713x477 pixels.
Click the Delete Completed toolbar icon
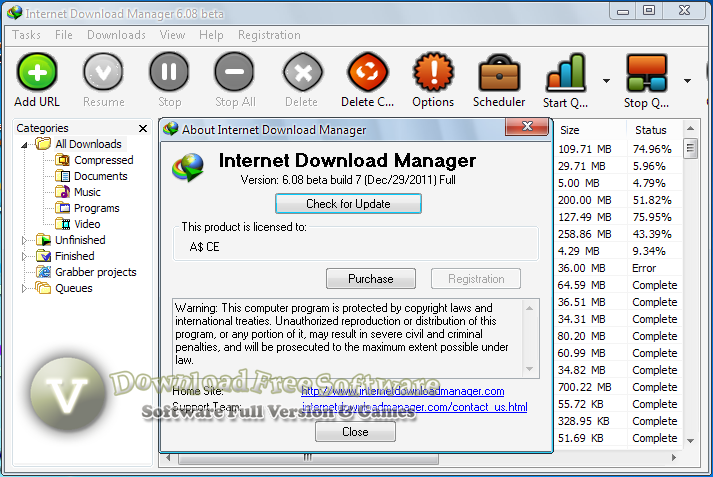[x=367, y=73]
